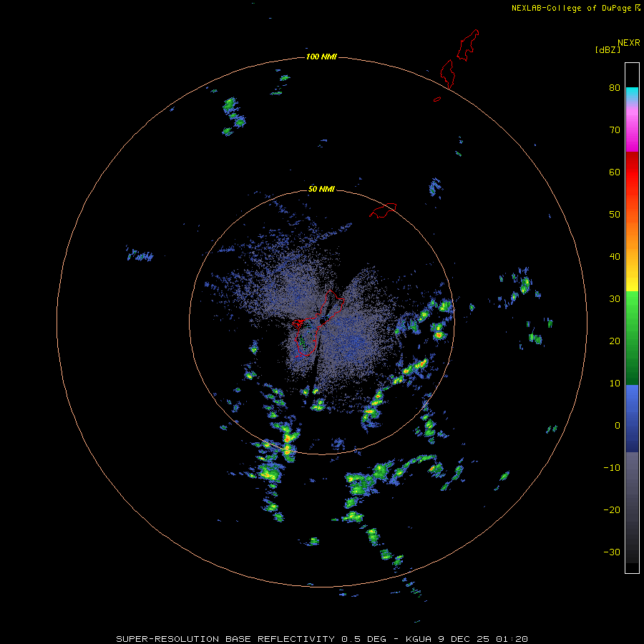Click the 10 value on dBZ scale
This screenshot has width=644, height=644.
[615, 384]
